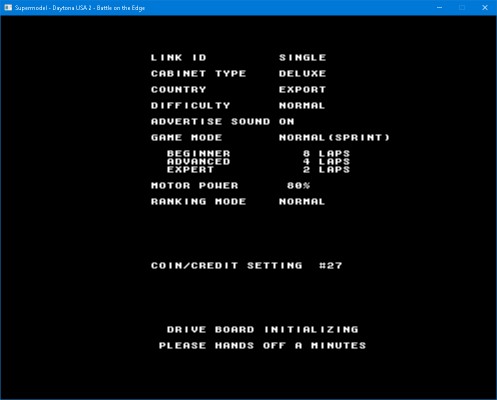
Task: Click the 4 LAPS value
Action: coord(327,161)
